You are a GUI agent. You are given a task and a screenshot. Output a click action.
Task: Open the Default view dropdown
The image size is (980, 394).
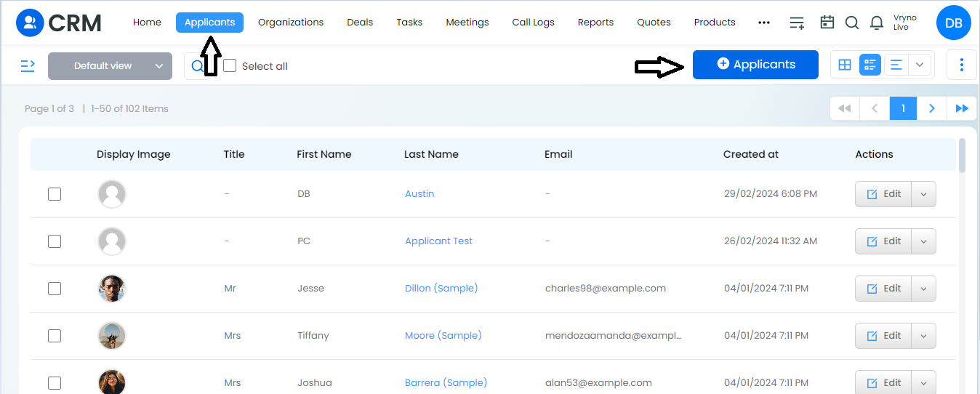click(110, 66)
